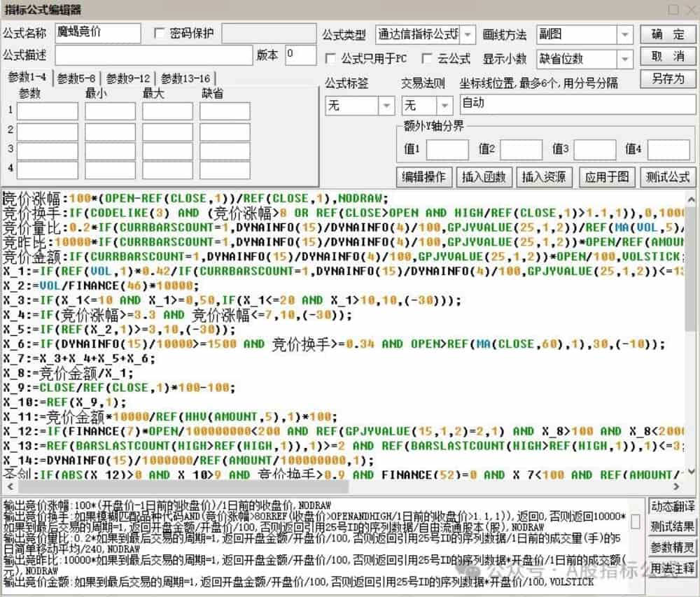Switch to the 参数5-8 tab
Viewport: 700px width, 597px height.
coord(76,78)
